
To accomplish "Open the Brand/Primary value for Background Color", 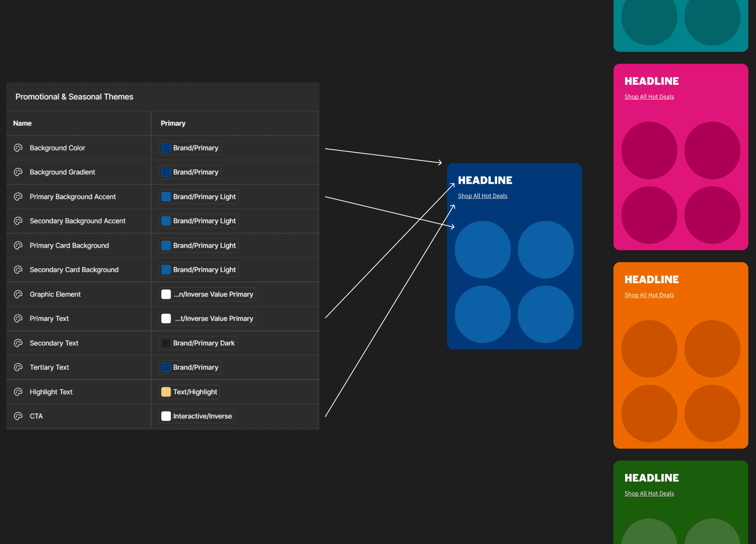I will pyautogui.click(x=190, y=148).
